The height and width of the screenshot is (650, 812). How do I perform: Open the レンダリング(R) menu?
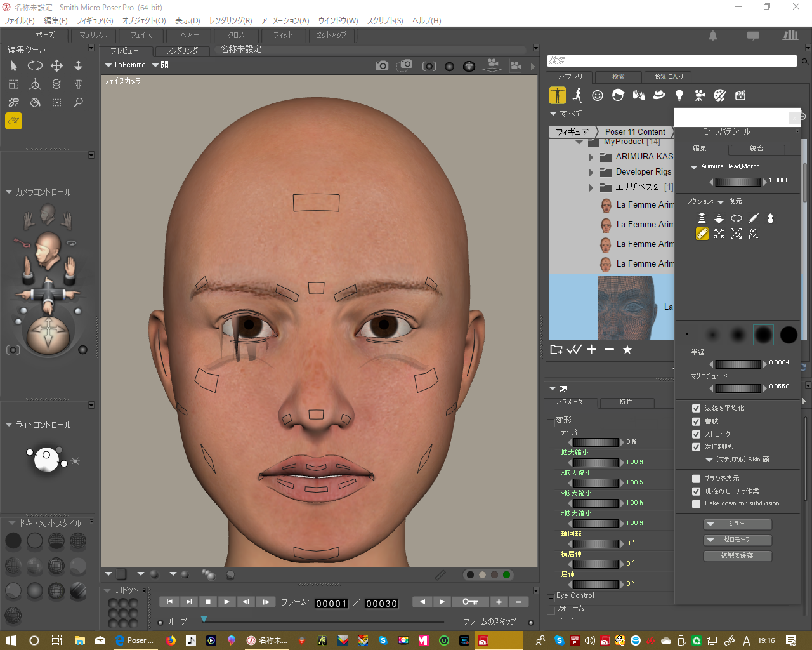coord(230,20)
